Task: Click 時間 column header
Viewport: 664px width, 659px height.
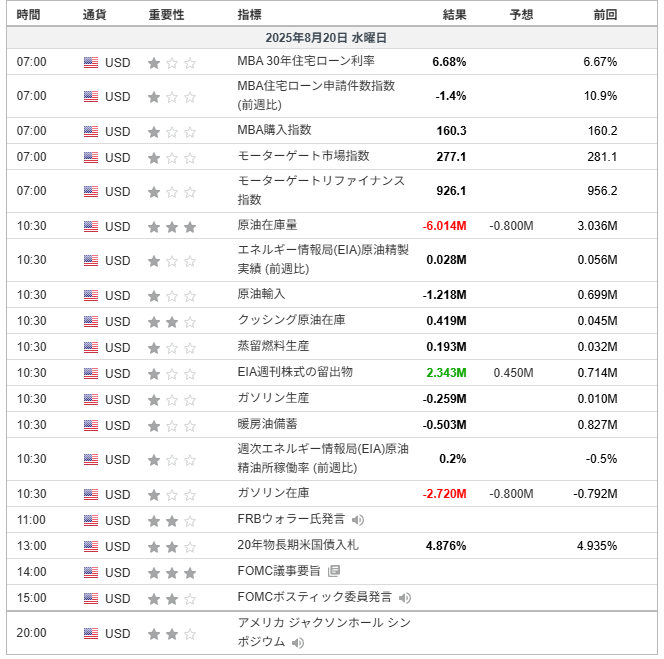Action: pos(28,15)
